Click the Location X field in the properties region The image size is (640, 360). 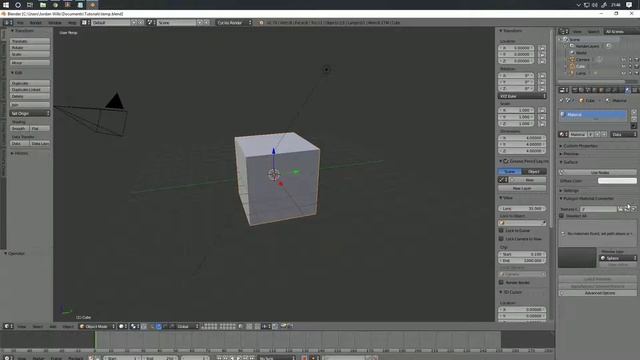coord(516,48)
